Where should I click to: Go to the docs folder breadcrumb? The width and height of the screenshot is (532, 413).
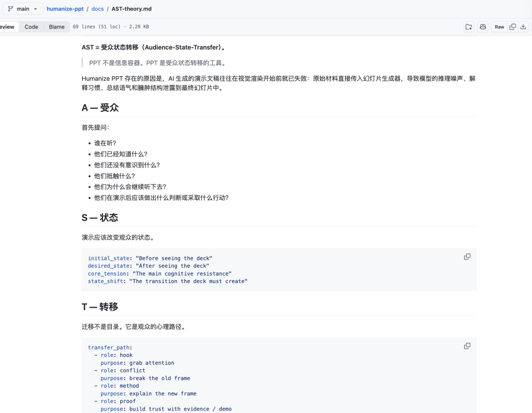[x=98, y=9]
